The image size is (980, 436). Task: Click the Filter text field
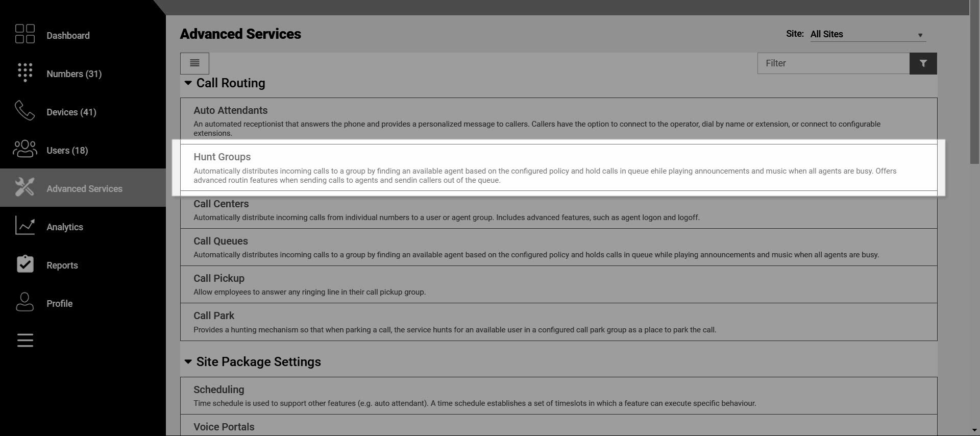834,63
